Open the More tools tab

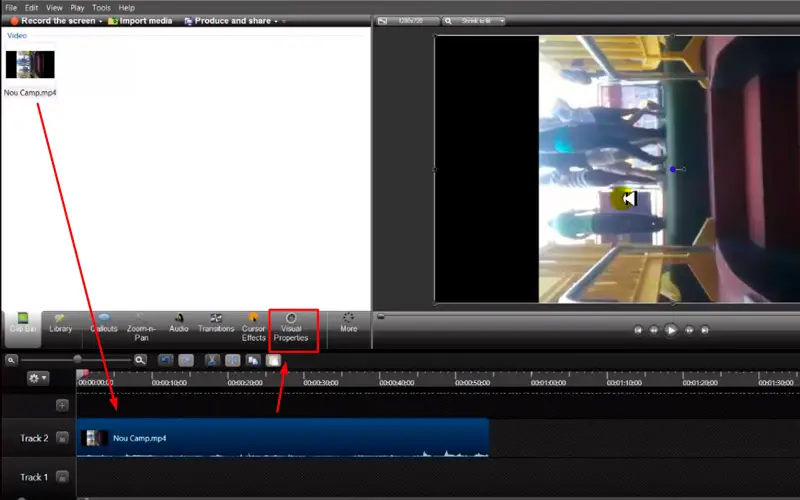[x=348, y=323]
